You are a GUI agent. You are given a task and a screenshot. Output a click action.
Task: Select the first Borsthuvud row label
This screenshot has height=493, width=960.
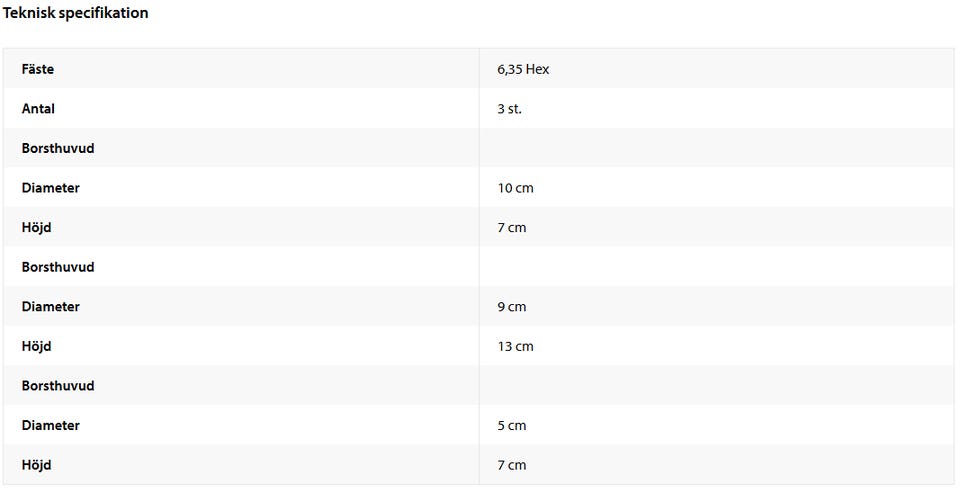(58, 148)
